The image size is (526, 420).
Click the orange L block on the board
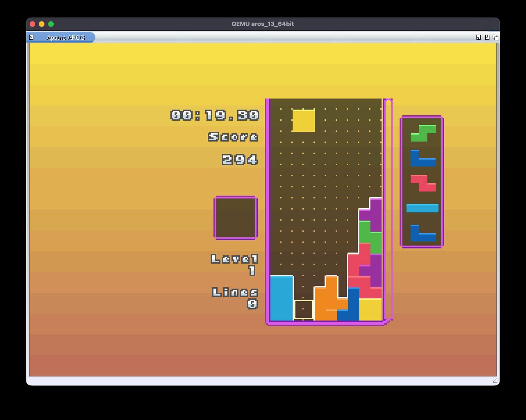pyautogui.click(x=331, y=298)
